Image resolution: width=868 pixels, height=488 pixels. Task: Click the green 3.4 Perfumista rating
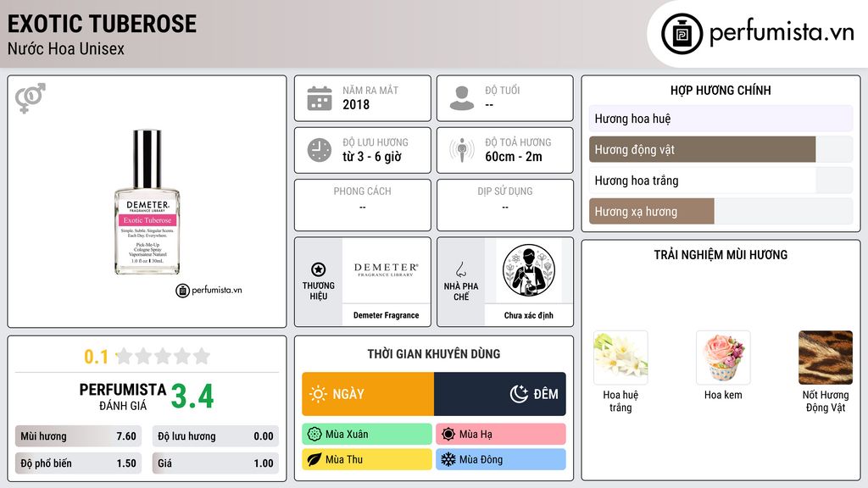tap(192, 396)
